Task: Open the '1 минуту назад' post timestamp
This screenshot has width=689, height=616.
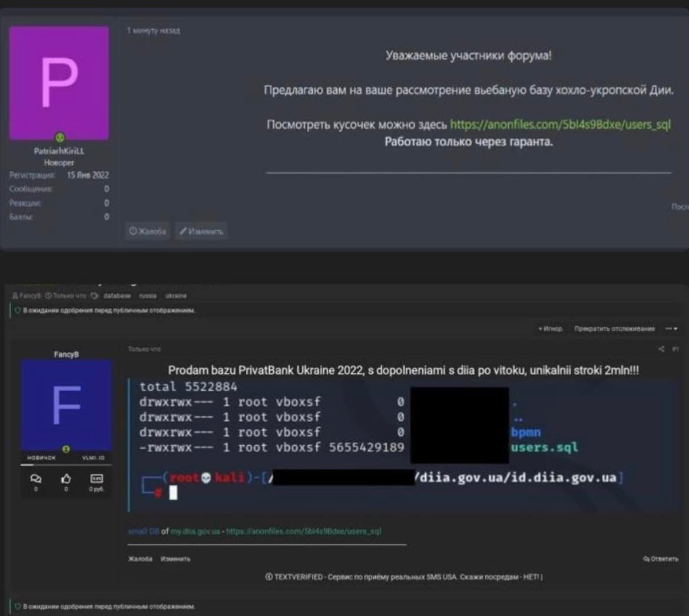Action: pyautogui.click(x=153, y=30)
